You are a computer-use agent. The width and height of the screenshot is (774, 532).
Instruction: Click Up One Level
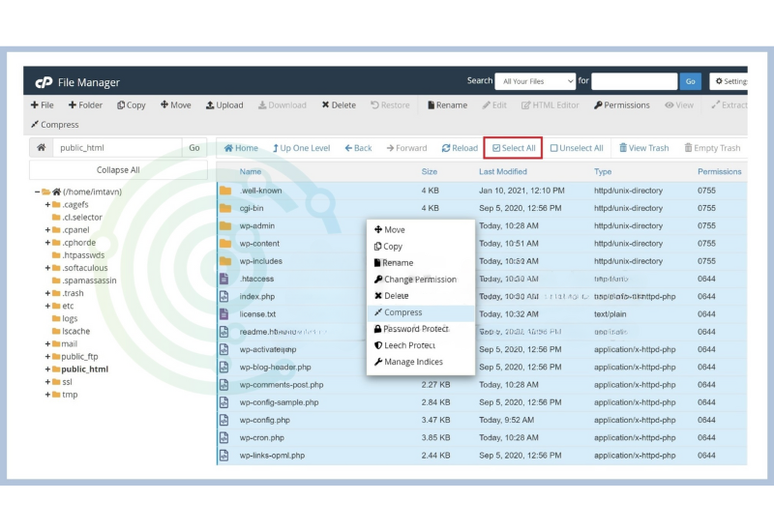click(x=301, y=148)
